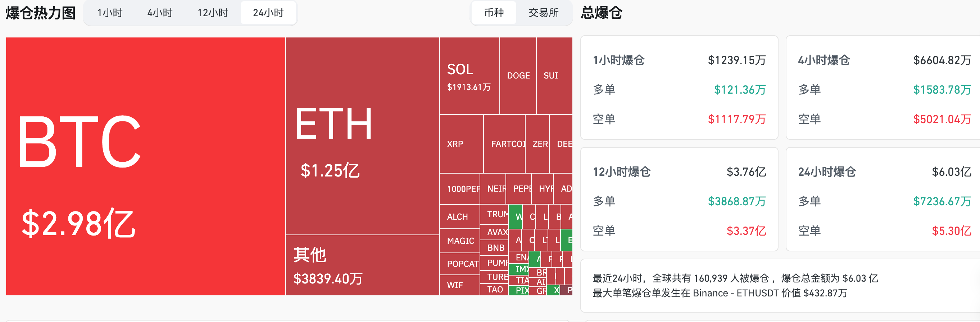Image resolution: width=980 pixels, height=322 pixels.
Task: Click the $6604.82万 total value
Action: pos(942,60)
